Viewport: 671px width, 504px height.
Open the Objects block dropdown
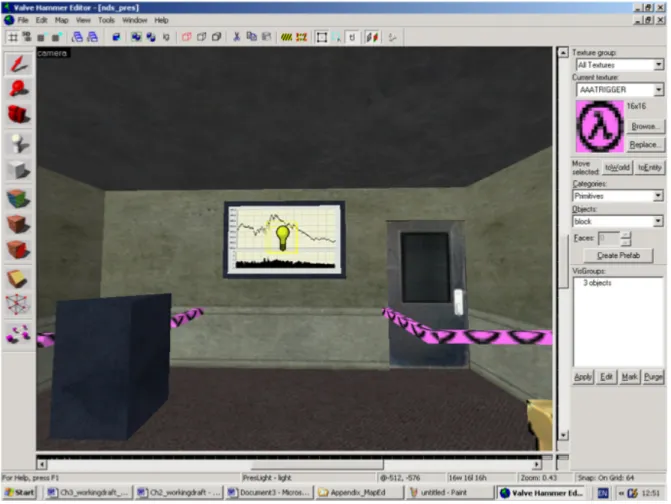(658, 221)
